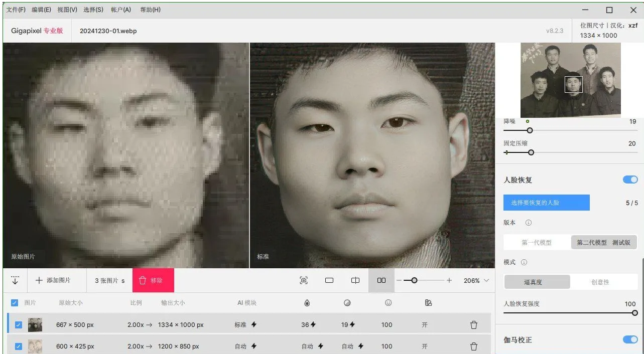Open AI module selector for 自动 row
This screenshot has width=644, height=354.
(x=245, y=346)
